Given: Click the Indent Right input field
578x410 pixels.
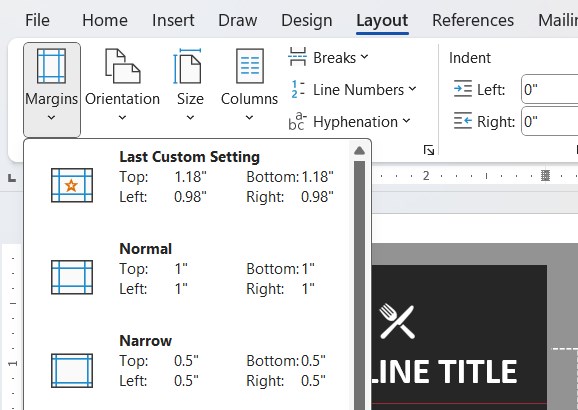Looking at the screenshot, I should pos(550,121).
